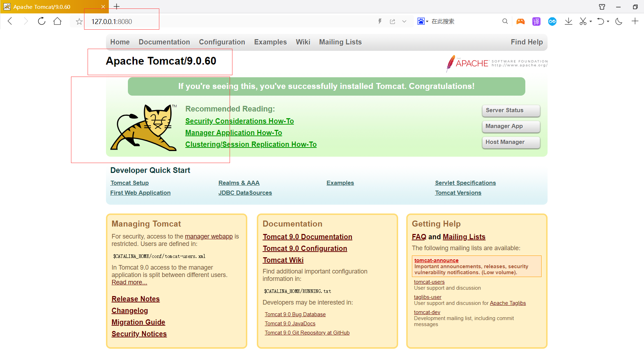Open the Changelog link
644x349 pixels.
pos(130,311)
